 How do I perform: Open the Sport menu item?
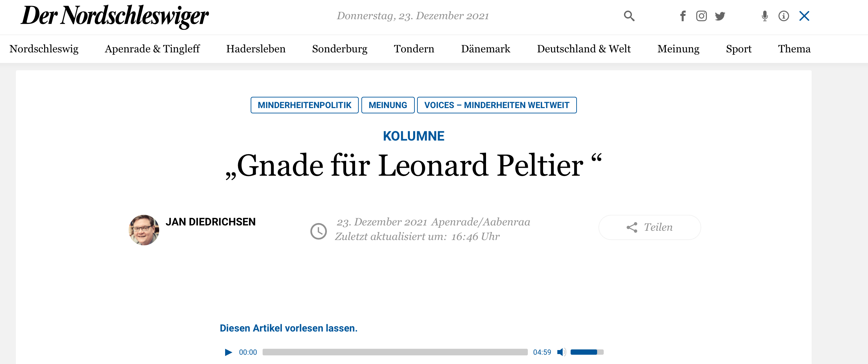coord(738,49)
